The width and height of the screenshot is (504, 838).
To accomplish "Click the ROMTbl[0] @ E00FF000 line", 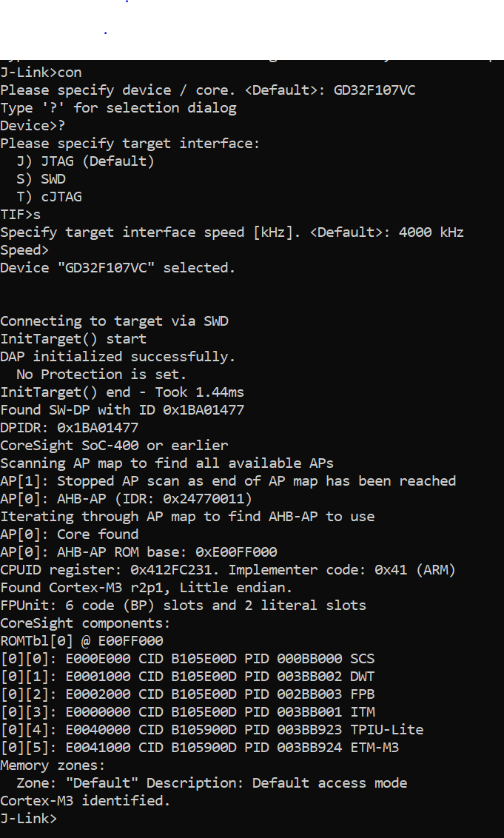I will (81, 640).
